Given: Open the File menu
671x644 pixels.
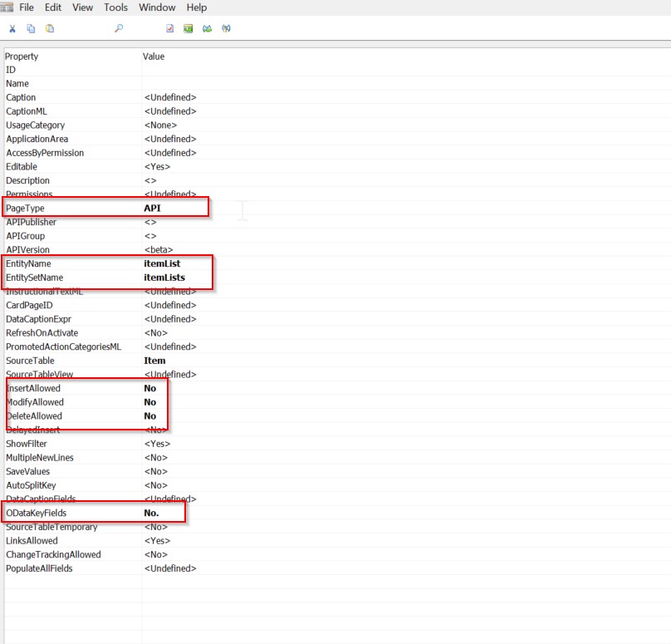Looking at the screenshot, I should click(27, 7).
